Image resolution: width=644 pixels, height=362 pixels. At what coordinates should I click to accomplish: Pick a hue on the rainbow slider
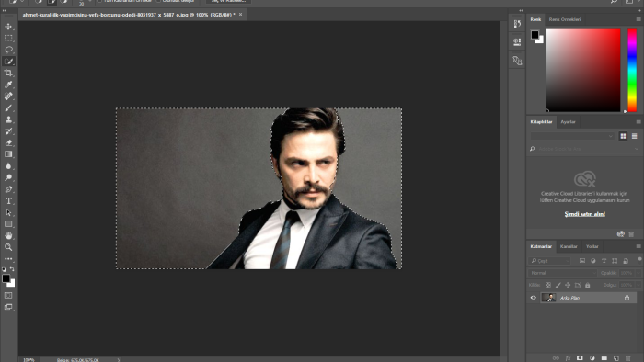point(632,70)
